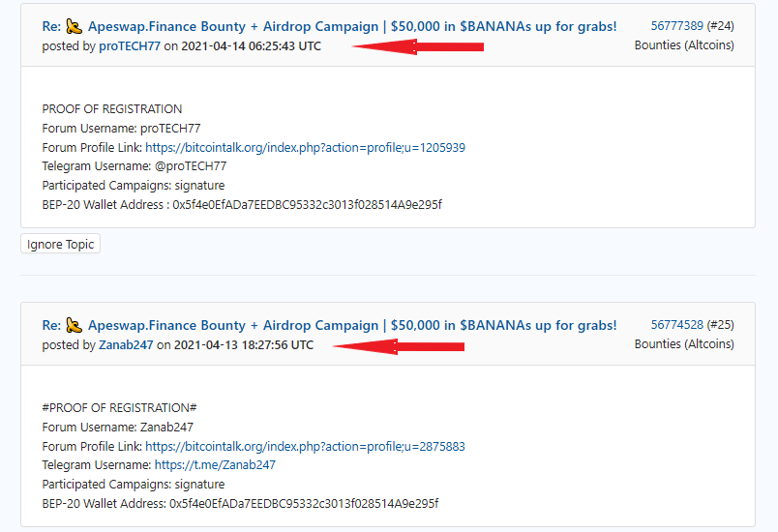Click Ignore Topic button
778x532 pixels.
61,244
